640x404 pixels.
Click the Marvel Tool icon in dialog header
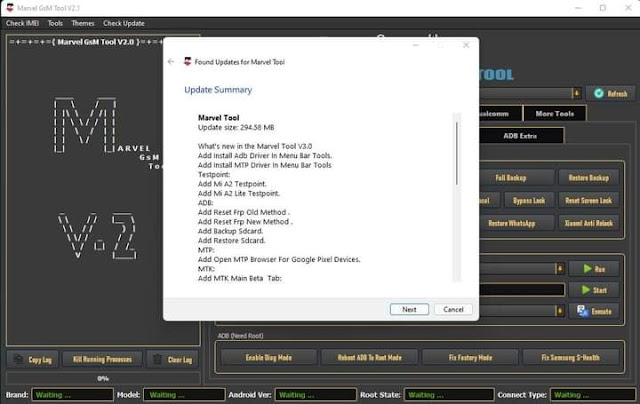click(187, 62)
